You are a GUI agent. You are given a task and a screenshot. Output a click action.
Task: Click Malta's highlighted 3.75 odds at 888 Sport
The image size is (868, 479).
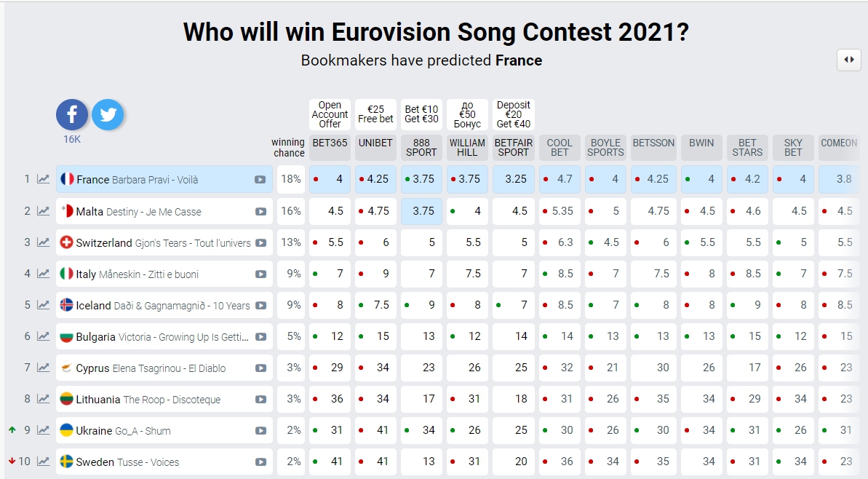(421, 211)
